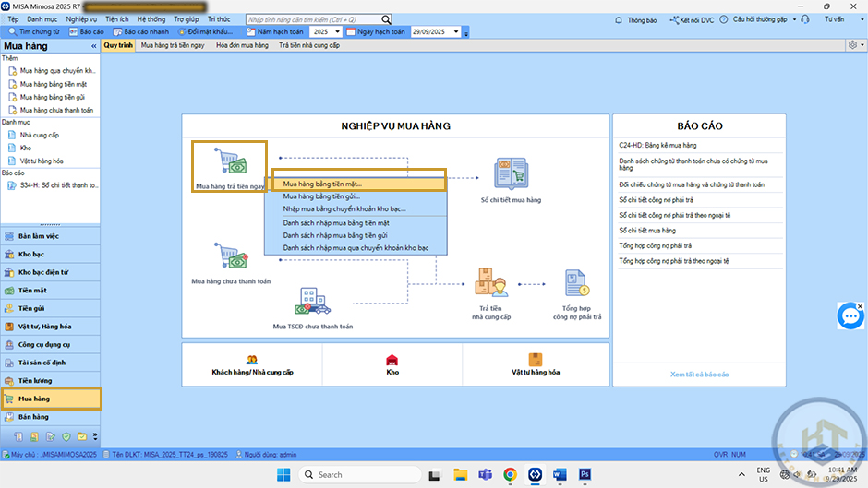Collapse the Mua hàng sidebar panel
Viewport: 868px width, 488px height.
93,45
